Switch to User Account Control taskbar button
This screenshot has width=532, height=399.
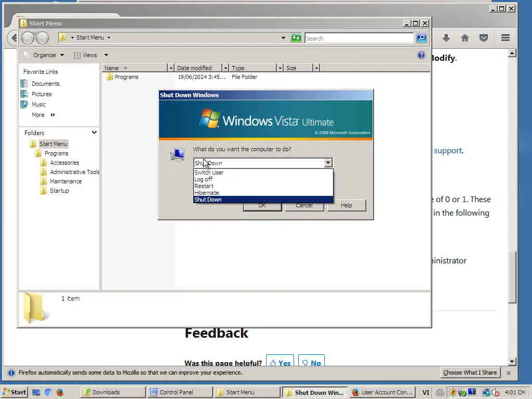382,392
